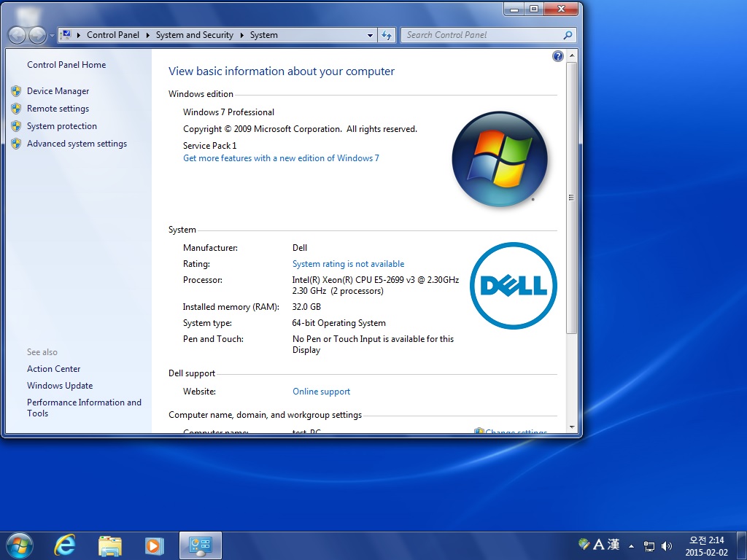This screenshot has width=747, height=560.
Task: Click the network tray icon
Action: coord(649,546)
